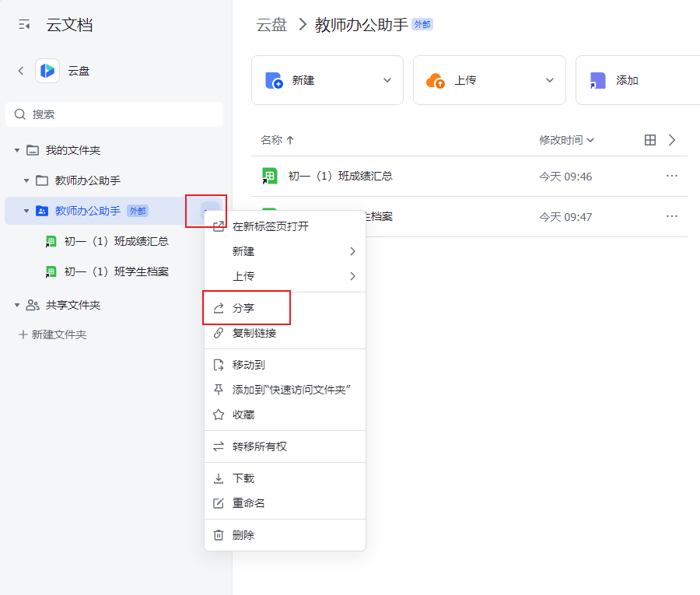Go back using the left arrow beside 云盘
Image resolution: width=700 pixels, height=595 pixels.
coord(21,71)
